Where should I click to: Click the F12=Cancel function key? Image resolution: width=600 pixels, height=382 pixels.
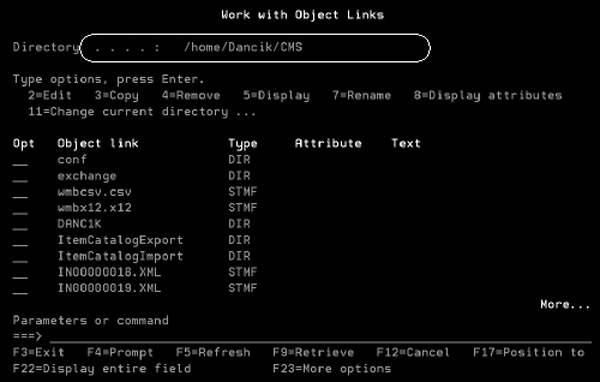pyautogui.click(x=413, y=352)
